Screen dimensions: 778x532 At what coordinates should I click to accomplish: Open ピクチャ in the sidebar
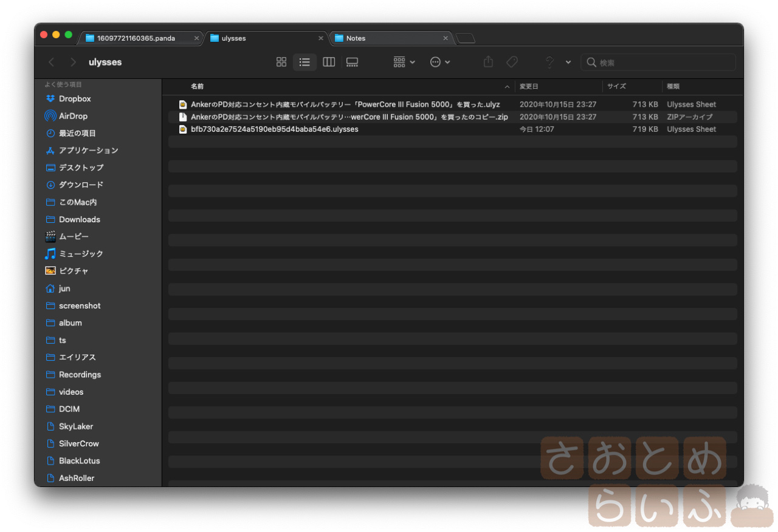pyautogui.click(x=74, y=270)
